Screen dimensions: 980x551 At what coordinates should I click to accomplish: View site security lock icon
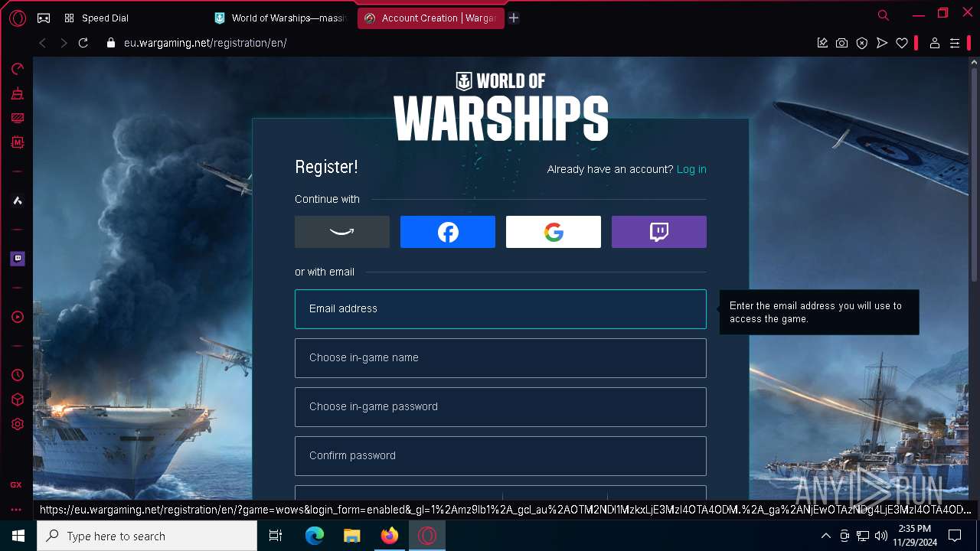pos(109,43)
